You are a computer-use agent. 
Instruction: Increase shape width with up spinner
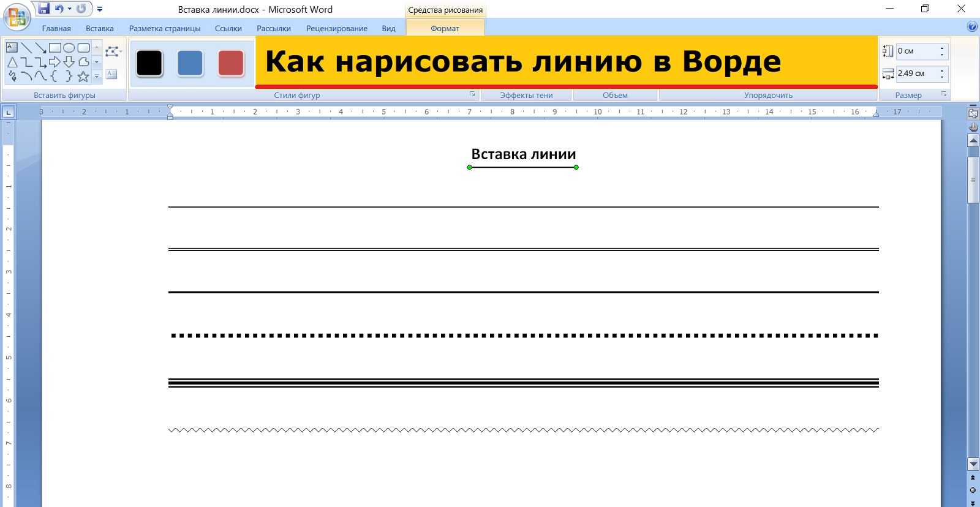pos(942,70)
